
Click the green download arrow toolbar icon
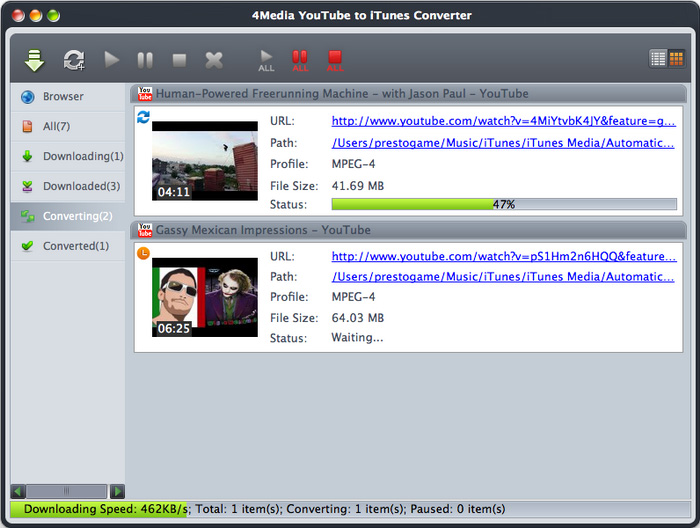[x=35, y=60]
